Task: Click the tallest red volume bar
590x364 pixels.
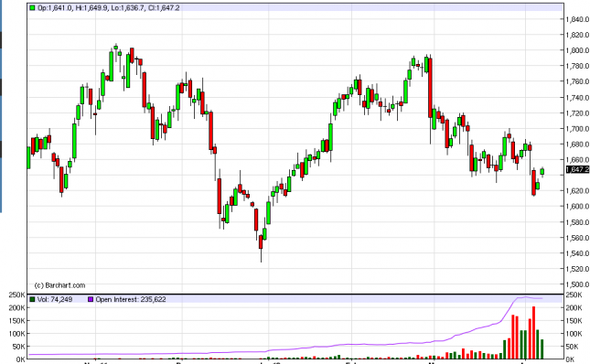Action: (x=533, y=333)
